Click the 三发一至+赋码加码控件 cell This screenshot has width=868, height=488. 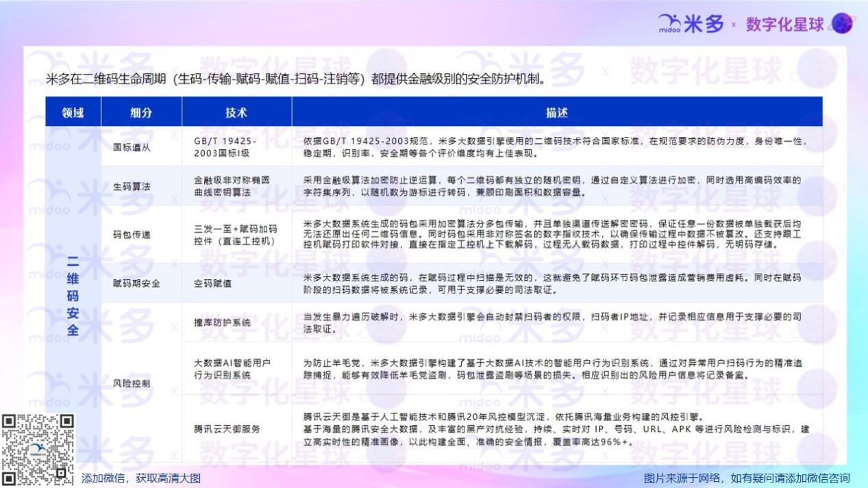coord(236,235)
